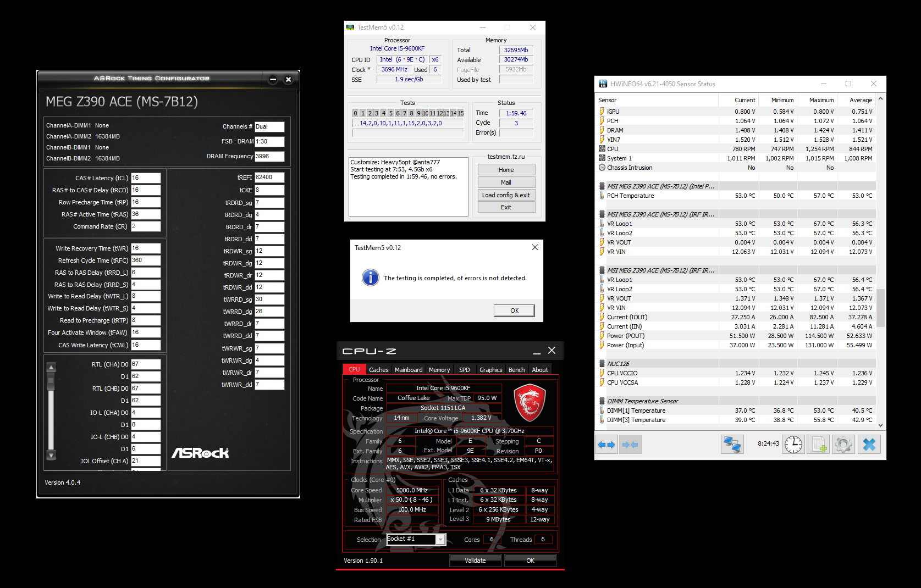Click the HWiNFO scrollbar up arrow
This screenshot has height=588, width=921.
click(x=881, y=99)
